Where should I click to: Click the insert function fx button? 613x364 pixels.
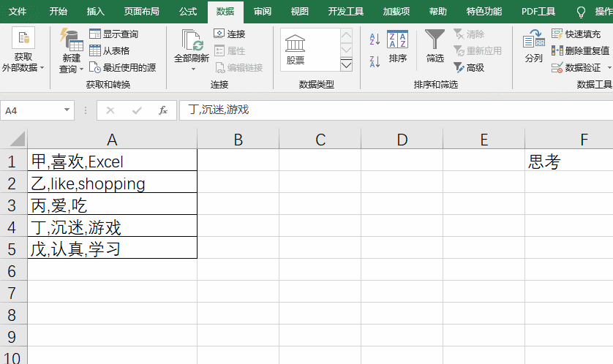coord(163,110)
